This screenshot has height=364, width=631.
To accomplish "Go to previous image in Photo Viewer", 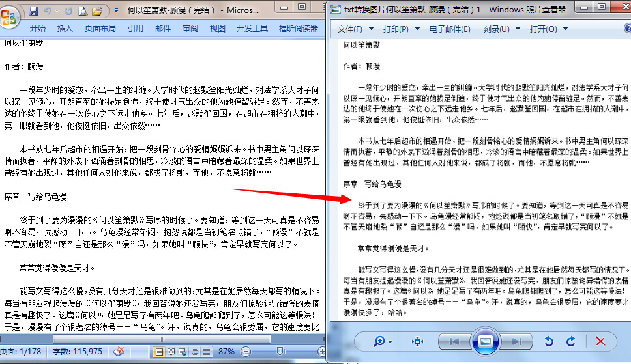I will 454,341.
